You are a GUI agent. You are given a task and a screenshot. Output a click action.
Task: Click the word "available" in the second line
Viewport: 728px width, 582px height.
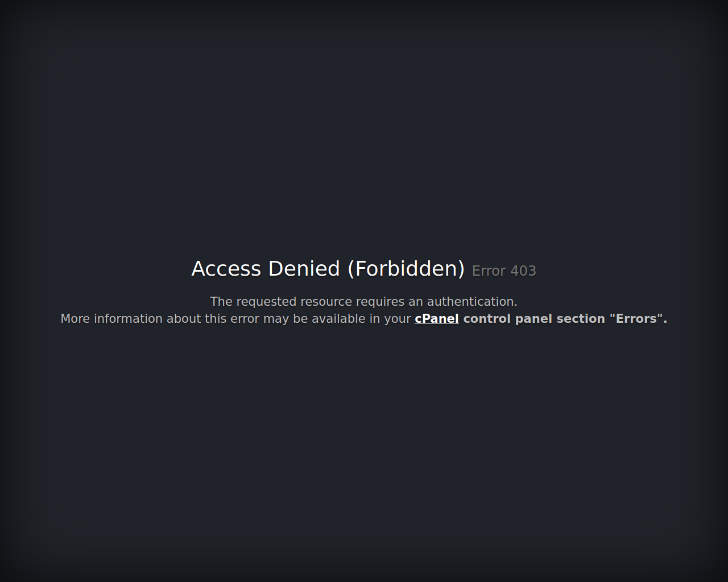[338, 319]
